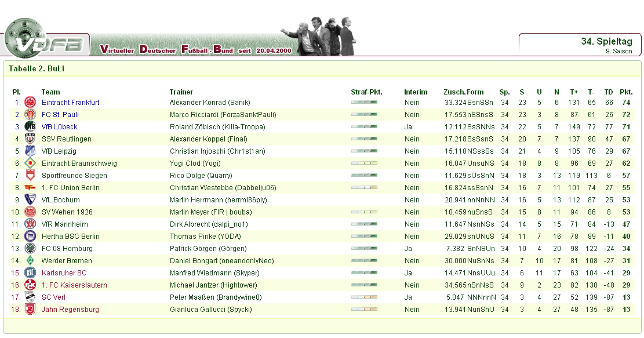Click the VfB Lübeck club crest

30,127
